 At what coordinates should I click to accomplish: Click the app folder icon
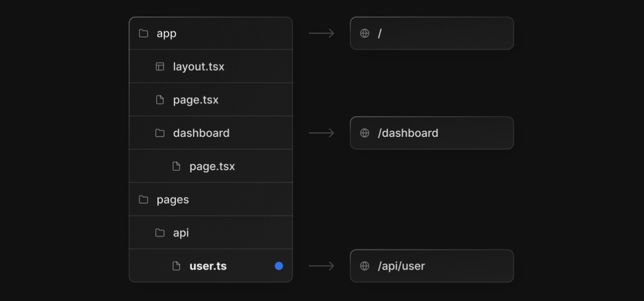click(144, 33)
